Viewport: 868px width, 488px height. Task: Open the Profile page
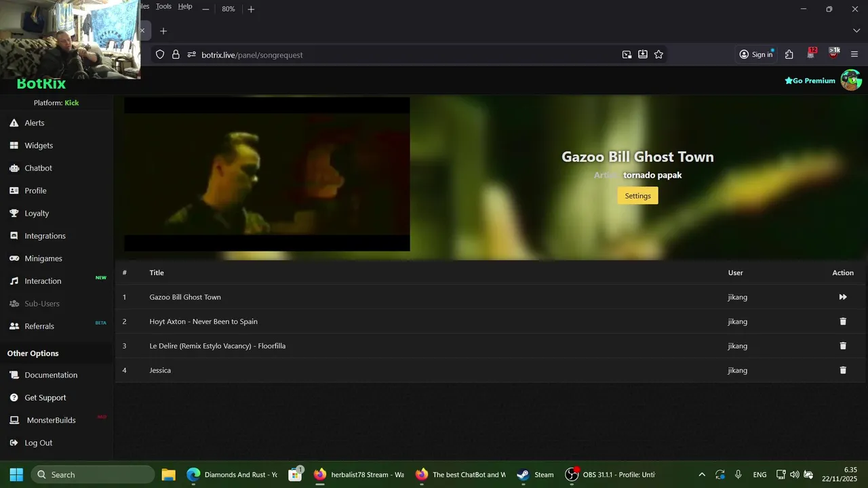[x=35, y=190]
